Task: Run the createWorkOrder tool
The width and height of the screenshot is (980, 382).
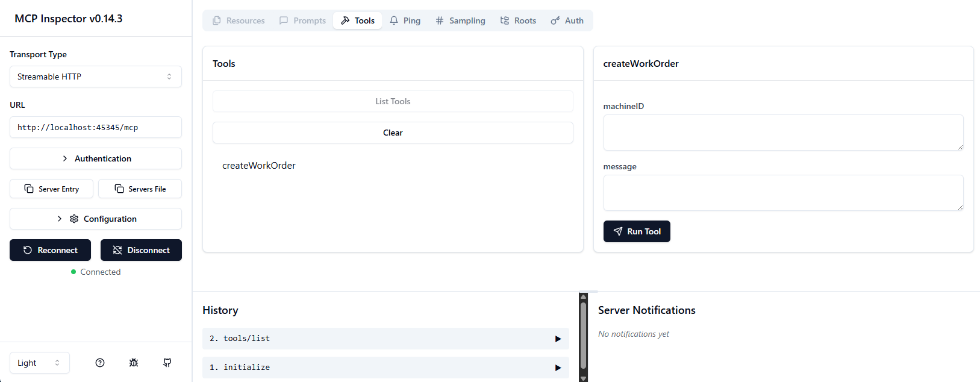Action: pyautogui.click(x=637, y=231)
